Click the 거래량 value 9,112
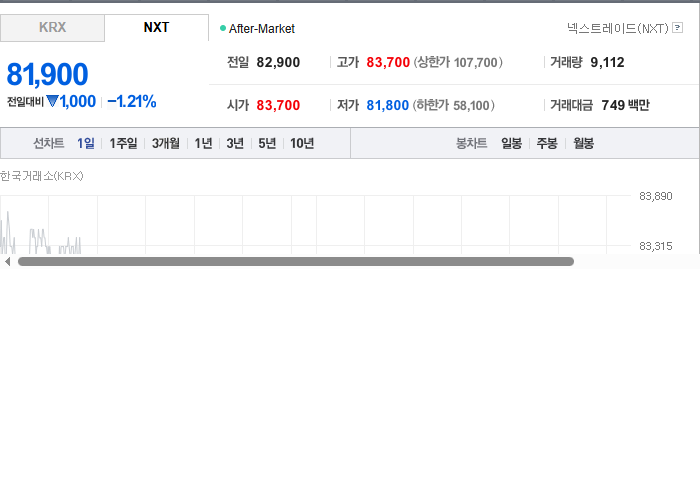 [x=607, y=62]
